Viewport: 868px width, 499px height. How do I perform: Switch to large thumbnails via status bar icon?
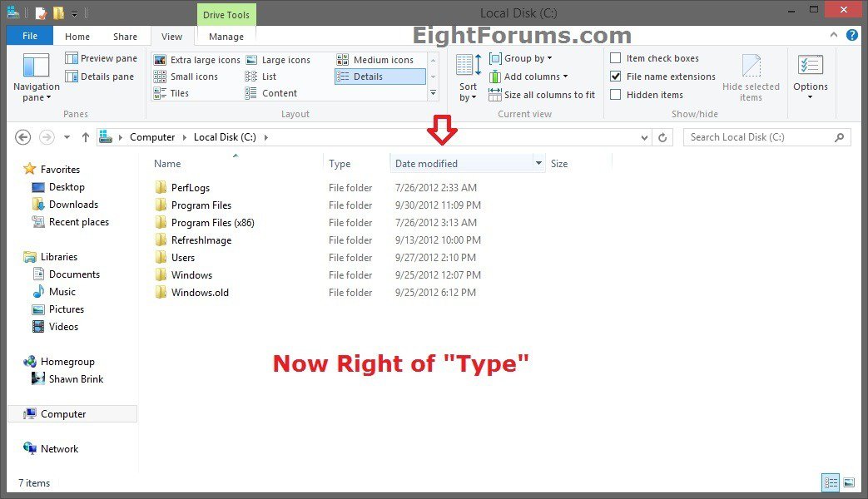pyautogui.click(x=849, y=483)
